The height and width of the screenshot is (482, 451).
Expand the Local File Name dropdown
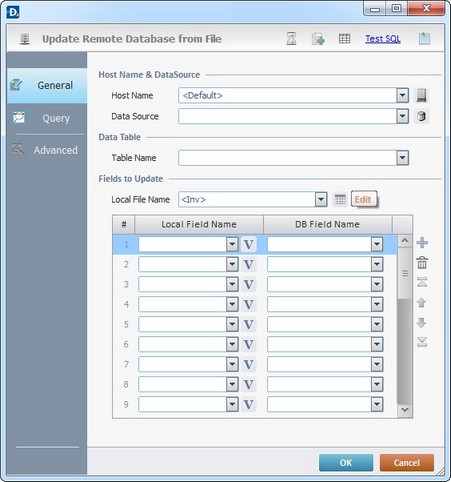pos(321,200)
